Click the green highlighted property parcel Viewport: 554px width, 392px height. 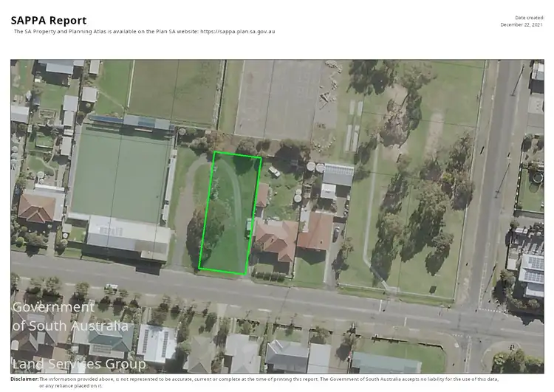(x=230, y=213)
